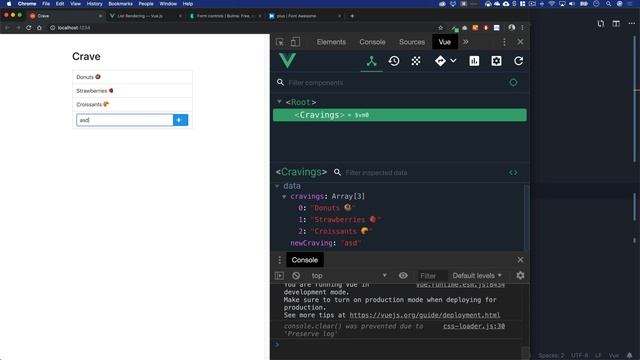The width and height of the screenshot is (640, 360).
Task: Switch to the Sources devtools tab
Action: tap(412, 42)
